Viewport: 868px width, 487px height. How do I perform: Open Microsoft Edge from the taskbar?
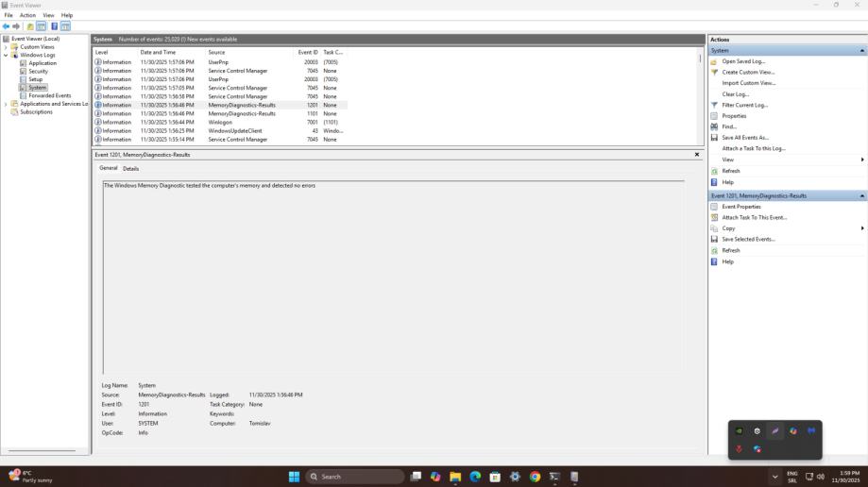(475, 477)
